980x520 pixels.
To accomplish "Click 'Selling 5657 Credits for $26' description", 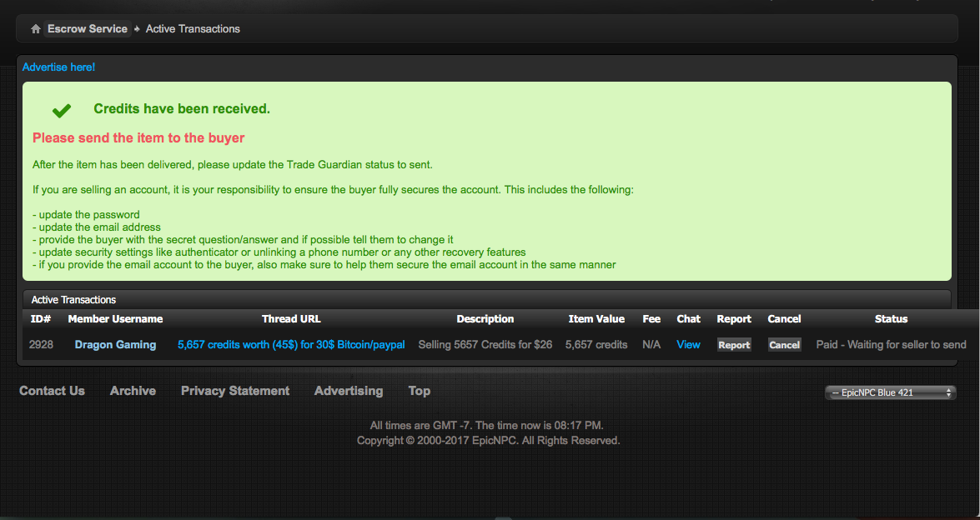I will (x=485, y=345).
